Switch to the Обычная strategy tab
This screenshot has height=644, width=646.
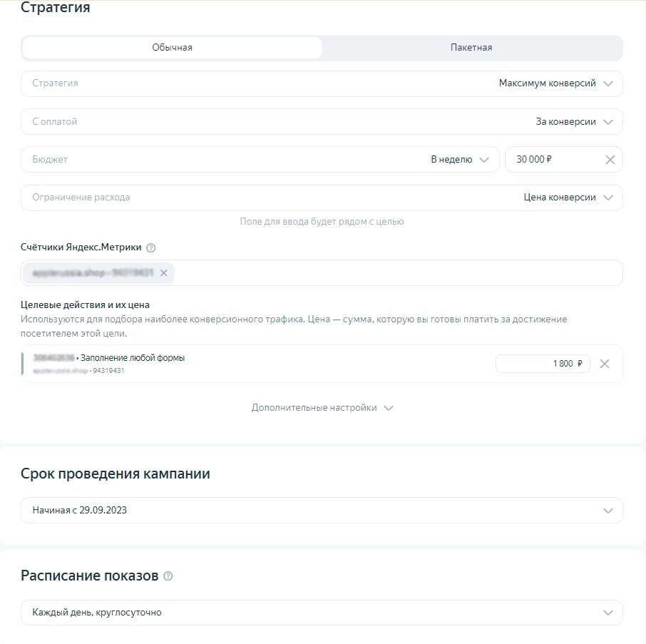click(x=172, y=48)
